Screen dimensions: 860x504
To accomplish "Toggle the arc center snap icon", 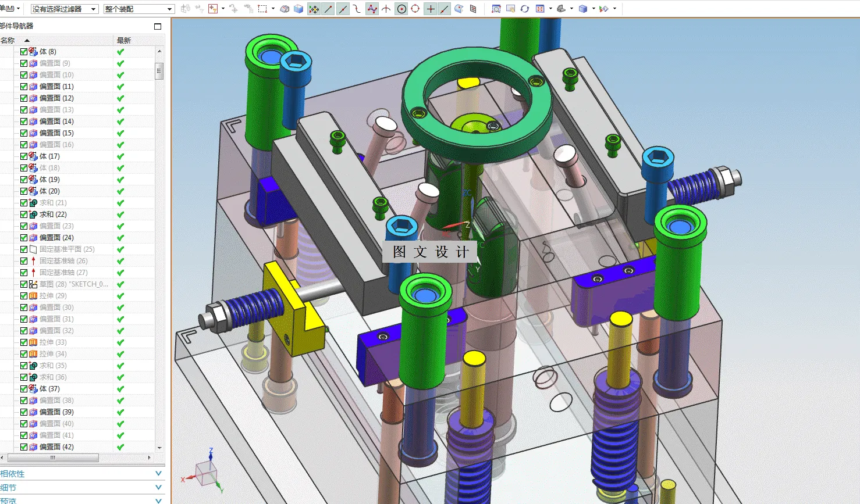I will [x=401, y=9].
